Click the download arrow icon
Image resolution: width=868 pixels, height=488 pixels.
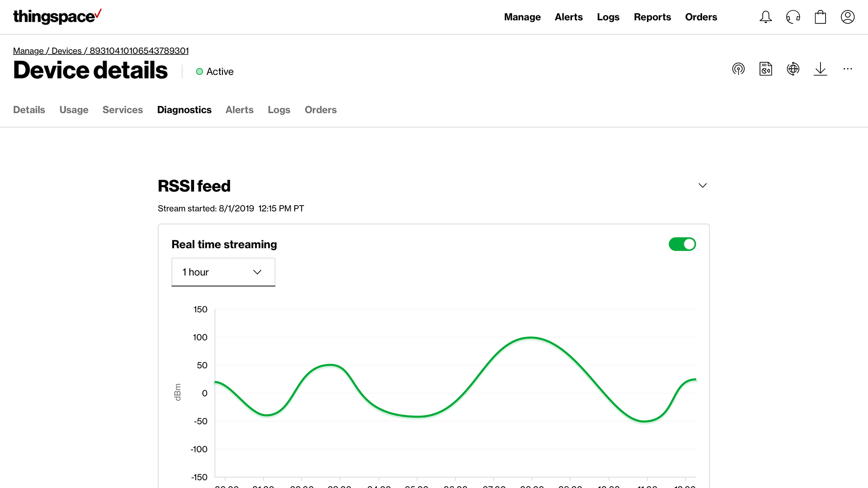[820, 69]
